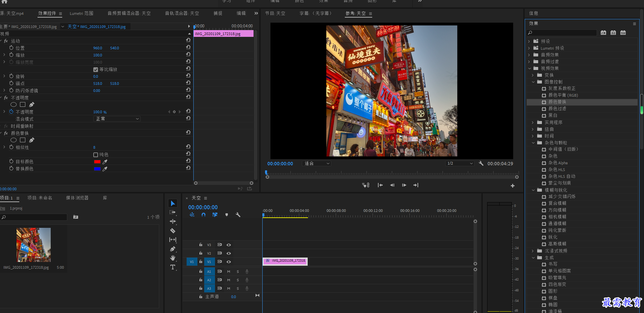
Task: Expand the 相似性 property
Action: point(4,147)
